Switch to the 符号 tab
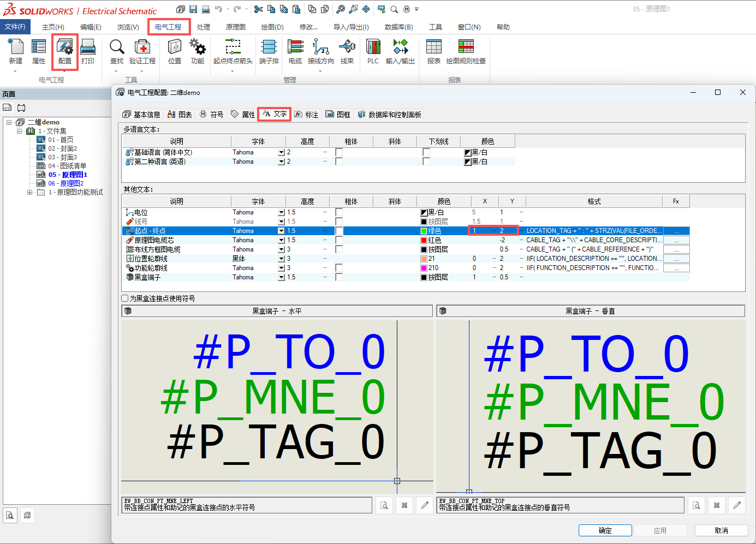Image resolution: width=756 pixels, height=544 pixels. coord(212,115)
